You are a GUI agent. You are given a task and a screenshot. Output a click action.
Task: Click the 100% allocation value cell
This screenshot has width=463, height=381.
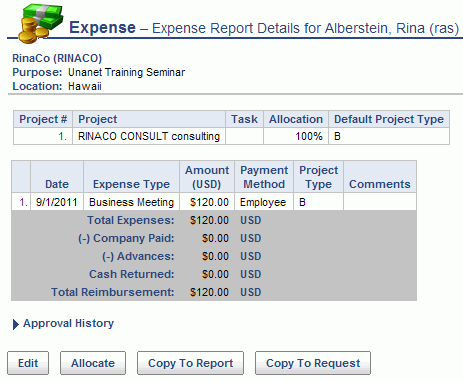pyautogui.click(x=296, y=136)
